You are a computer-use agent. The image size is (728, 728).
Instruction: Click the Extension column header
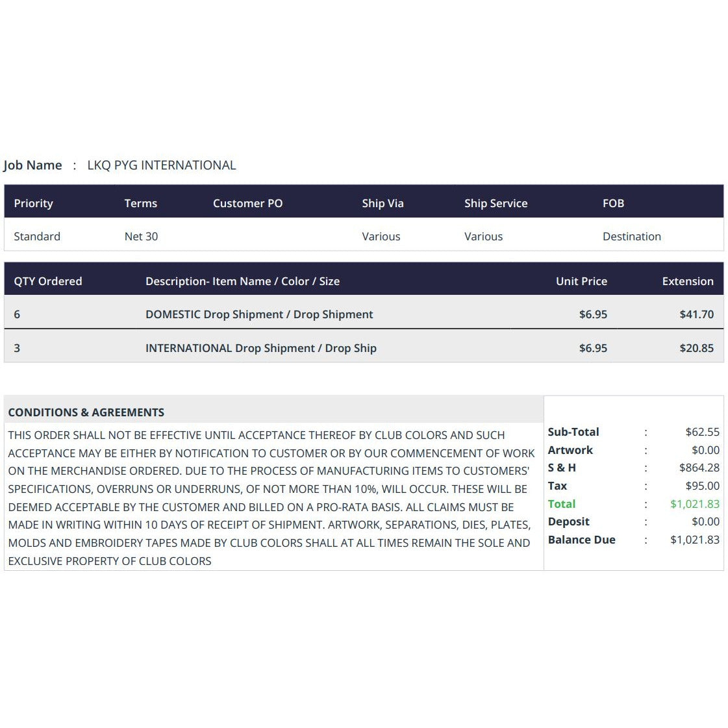click(688, 281)
